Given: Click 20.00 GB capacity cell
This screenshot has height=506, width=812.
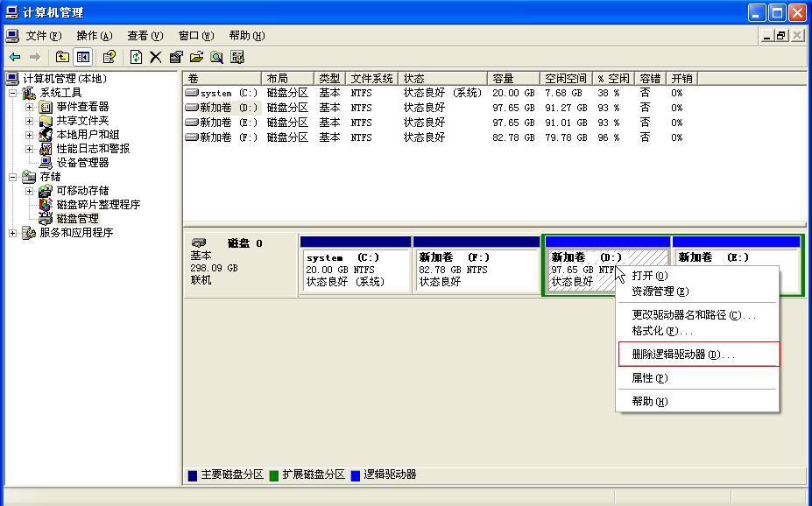Looking at the screenshot, I should pyautogui.click(x=513, y=93).
